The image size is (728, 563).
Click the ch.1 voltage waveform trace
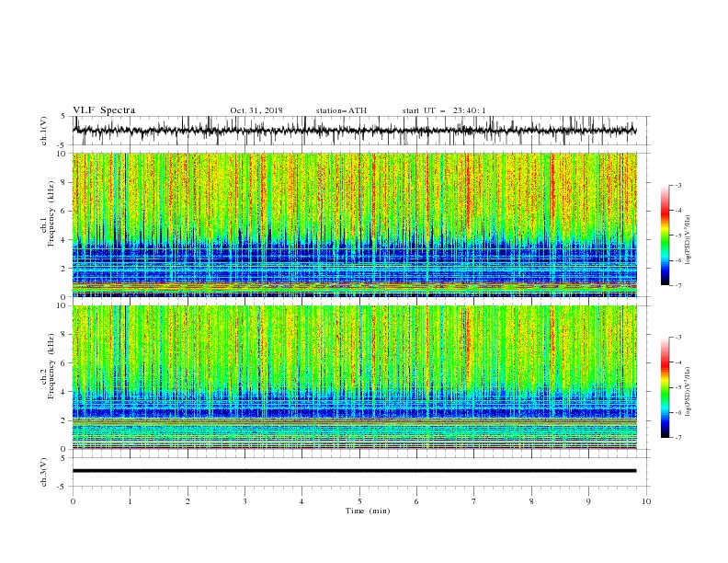[354, 131]
